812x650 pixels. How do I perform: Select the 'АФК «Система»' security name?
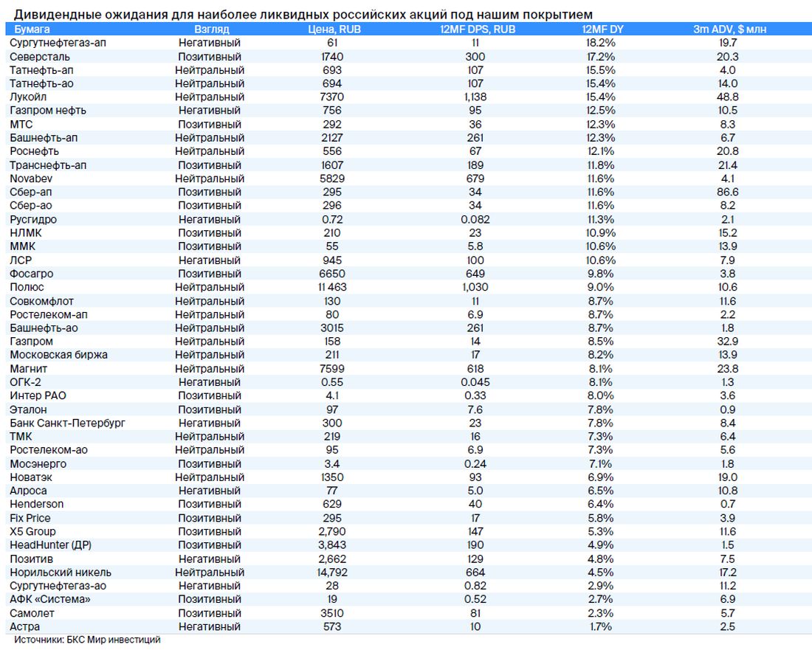click(49, 601)
